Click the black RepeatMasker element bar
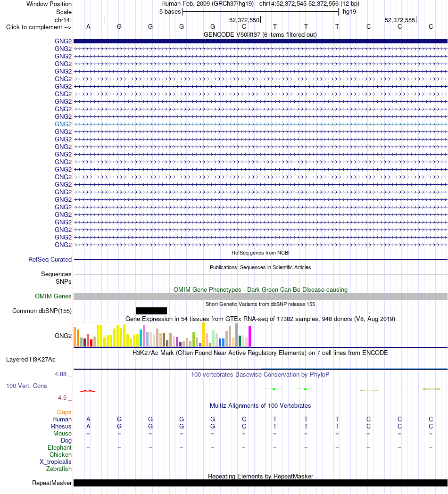Image resolution: width=448 pixels, height=494 pixels. tap(260, 483)
